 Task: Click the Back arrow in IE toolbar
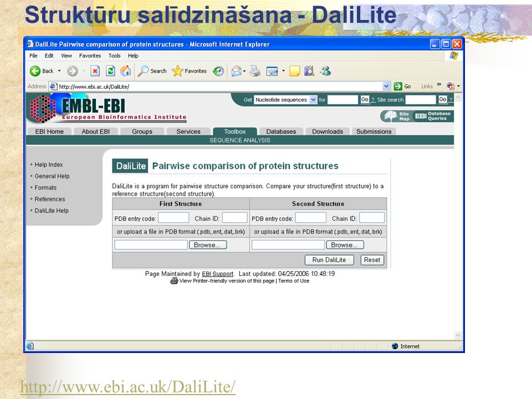pyautogui.click(x=35, y=71)
